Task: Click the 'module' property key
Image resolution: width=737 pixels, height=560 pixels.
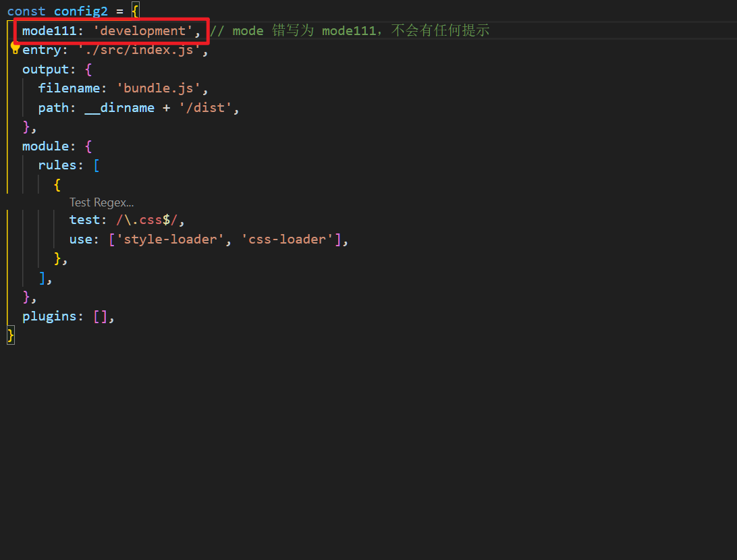Action: tap(46, 146)
